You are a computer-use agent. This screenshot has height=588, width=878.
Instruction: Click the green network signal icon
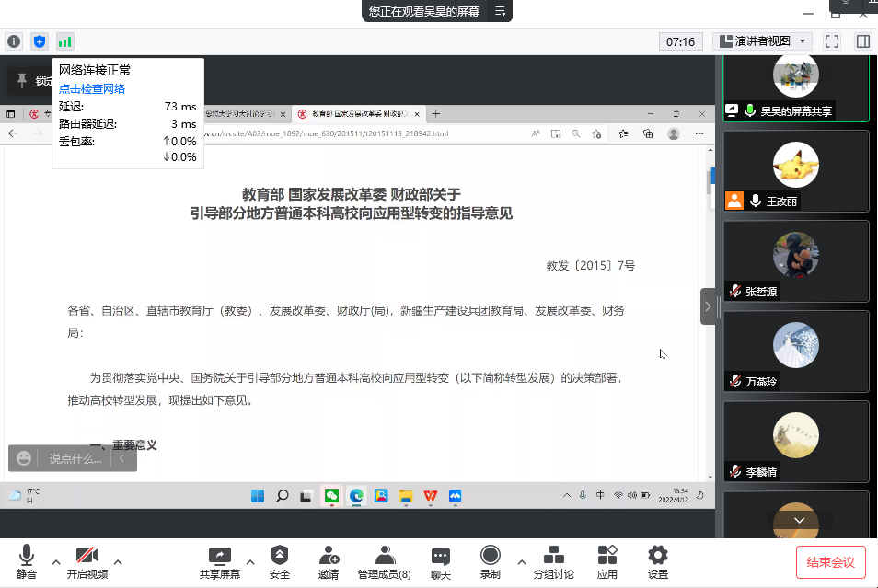[64, 41]
